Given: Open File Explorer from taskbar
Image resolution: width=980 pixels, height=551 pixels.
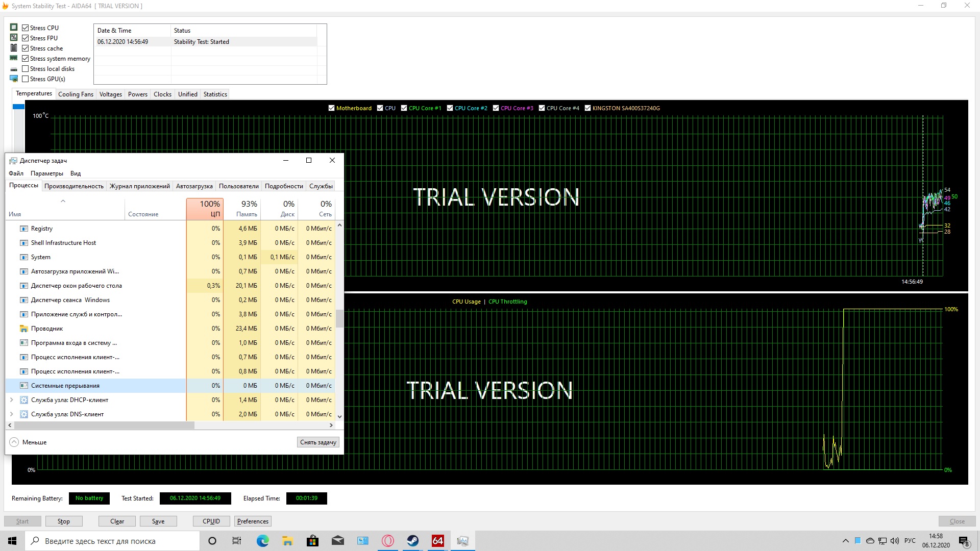Looking at the screenshot, I should (287, 541).
